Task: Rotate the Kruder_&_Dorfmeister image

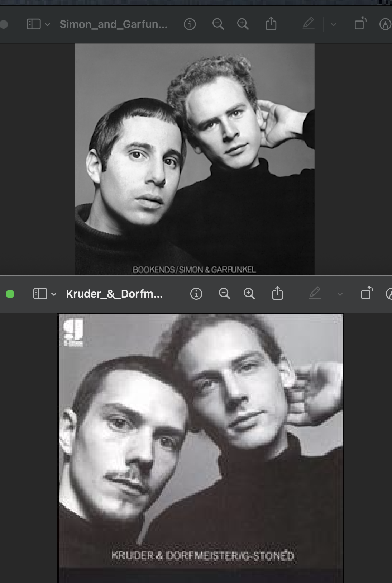Action: click(367, 294)
